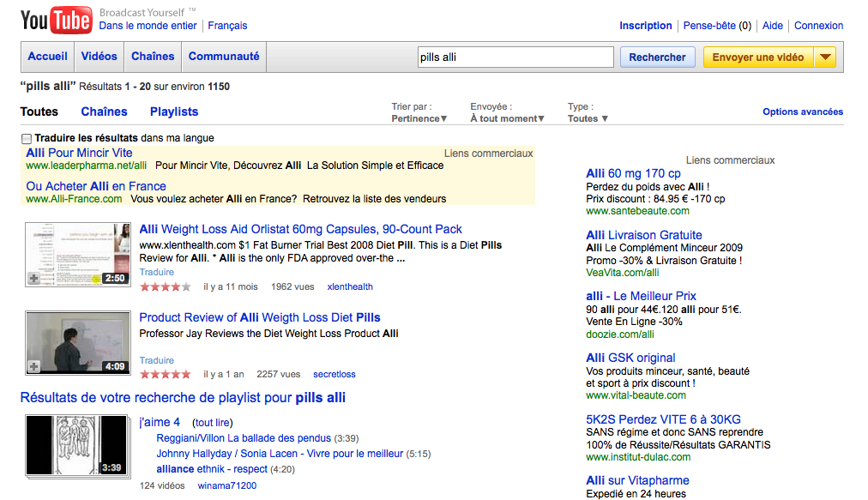Viewport: 868px width, 500px height.
Task: Click star rating under Alli Weight Loss video
Action: [165, 287]
